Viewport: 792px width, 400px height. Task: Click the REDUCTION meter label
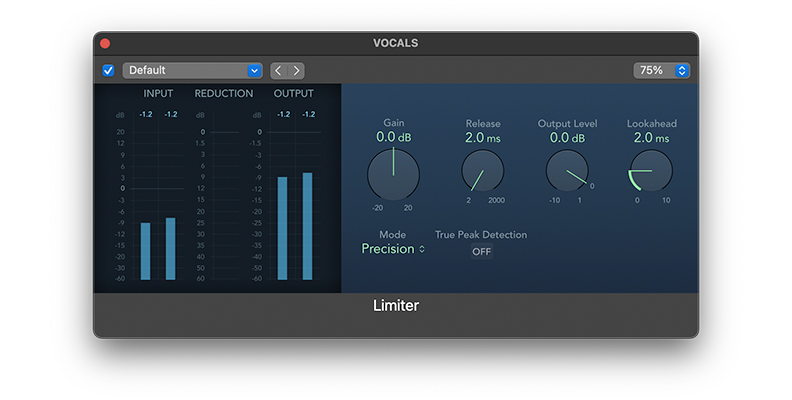(x=224, y=93)
